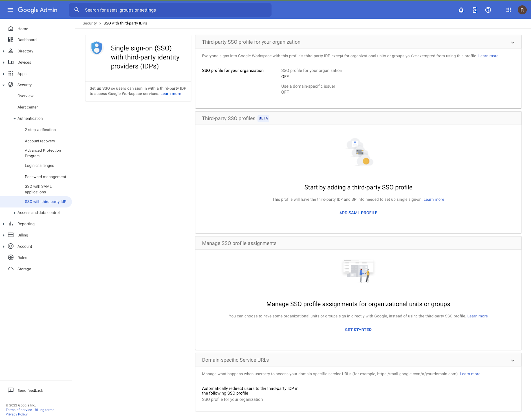Click GET STARTED for profile assignments
Image resolution: width=531 pixels, height=420 pixels.
pos(358,330)
